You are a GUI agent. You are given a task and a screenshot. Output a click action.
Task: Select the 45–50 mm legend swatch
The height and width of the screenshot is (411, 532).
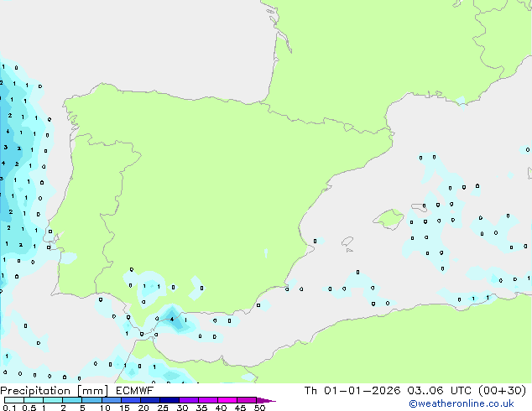click(247, 400)
